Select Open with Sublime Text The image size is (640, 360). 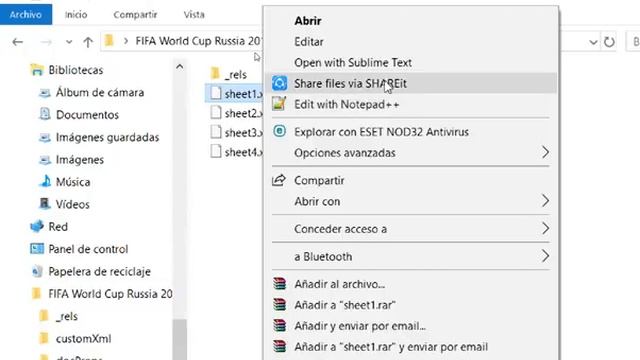coord(411,62)
